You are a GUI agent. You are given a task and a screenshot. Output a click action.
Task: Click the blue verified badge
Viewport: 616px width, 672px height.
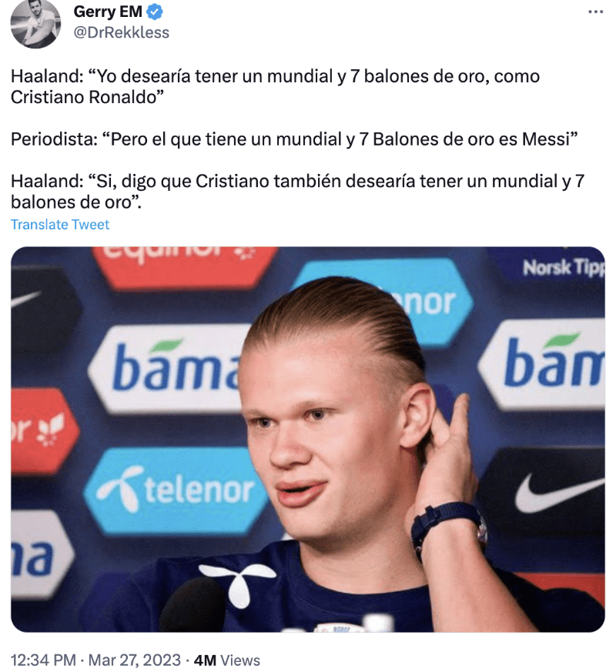(x=155, y=12)
